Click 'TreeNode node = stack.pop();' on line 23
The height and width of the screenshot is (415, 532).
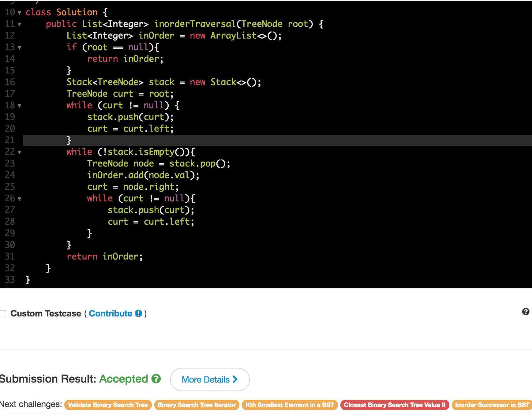click(x=159, y=163)
